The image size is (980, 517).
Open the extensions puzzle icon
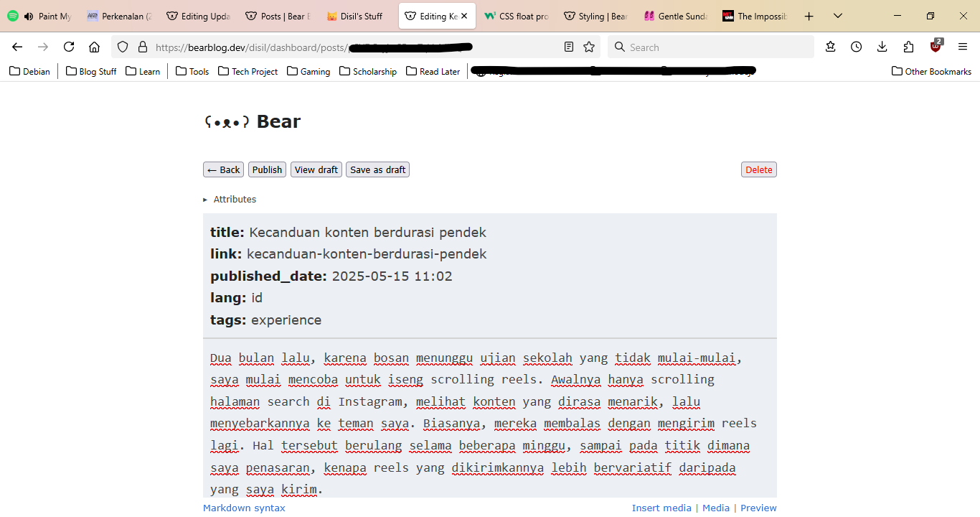[x=909, y=47]
